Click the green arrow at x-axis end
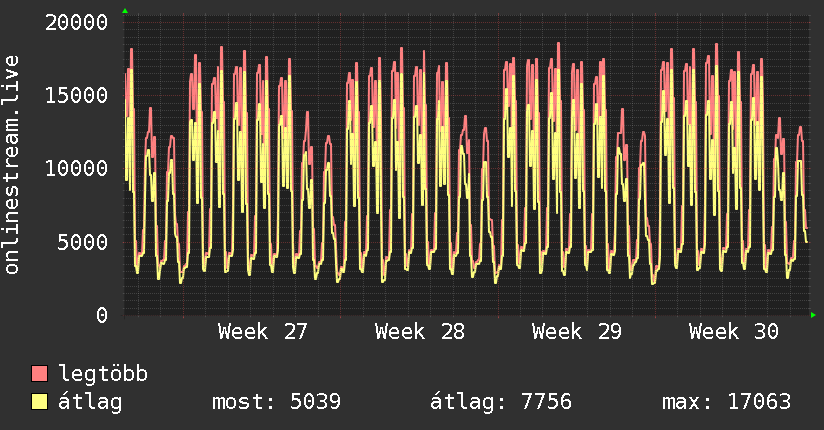The height and width of the screenshot is (430, 824). coord(813,315)
